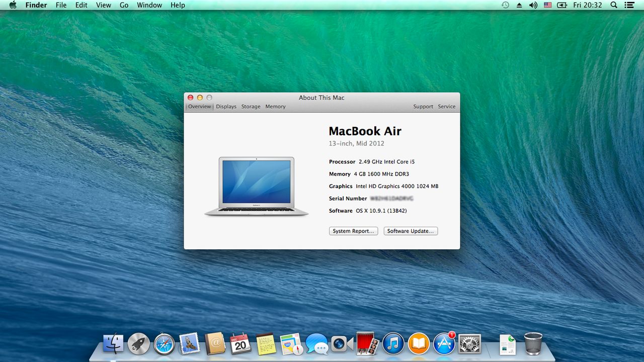Image resolution: width=644 pixels, height=362 pixels.
Task: Open documents stack in Dock
Action: [508, 344]
